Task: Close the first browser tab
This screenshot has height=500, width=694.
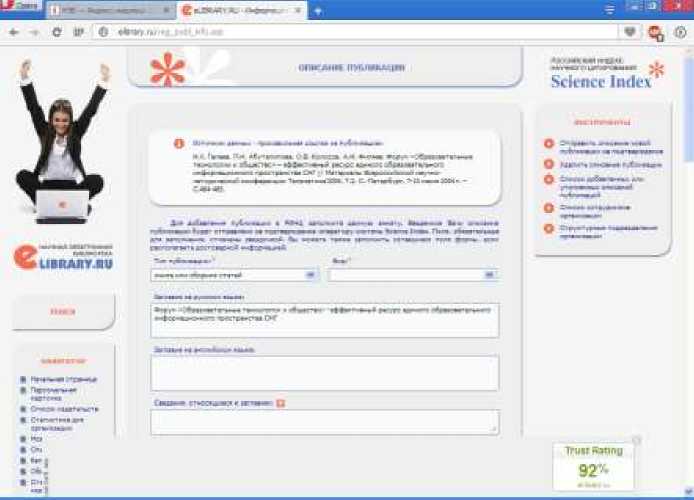Action: [167, 10]
